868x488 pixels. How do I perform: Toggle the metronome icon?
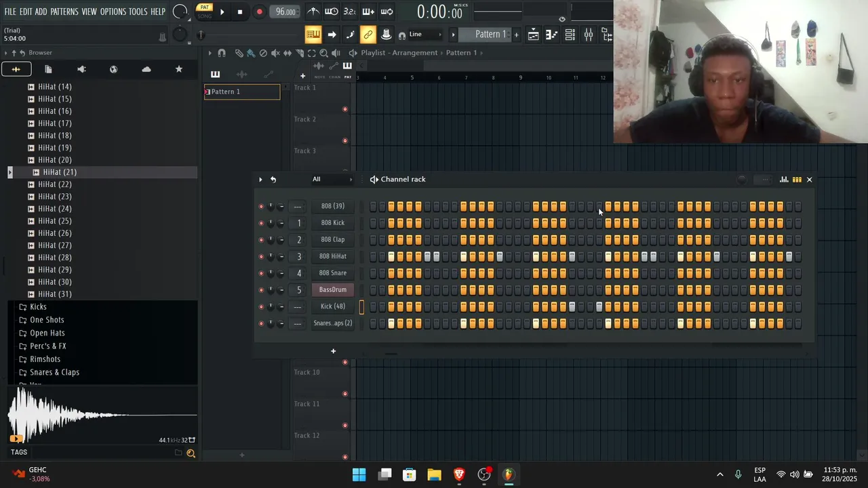313,12
